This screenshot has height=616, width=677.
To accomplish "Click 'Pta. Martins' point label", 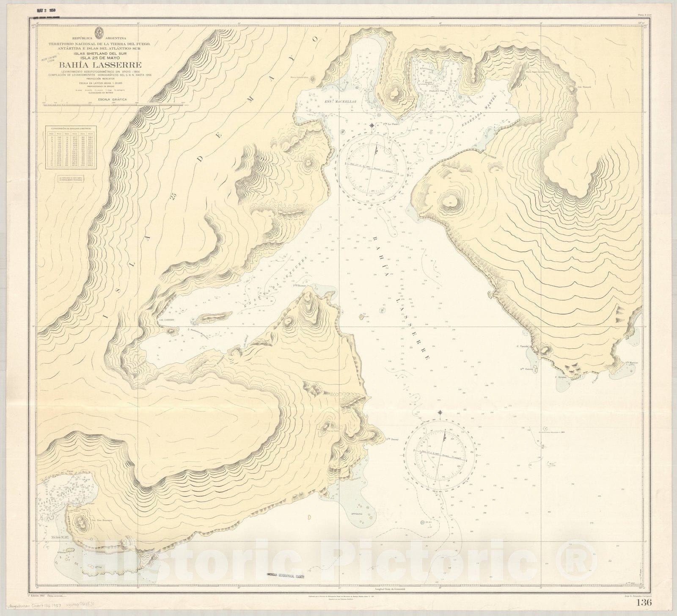I will (632, 363).
